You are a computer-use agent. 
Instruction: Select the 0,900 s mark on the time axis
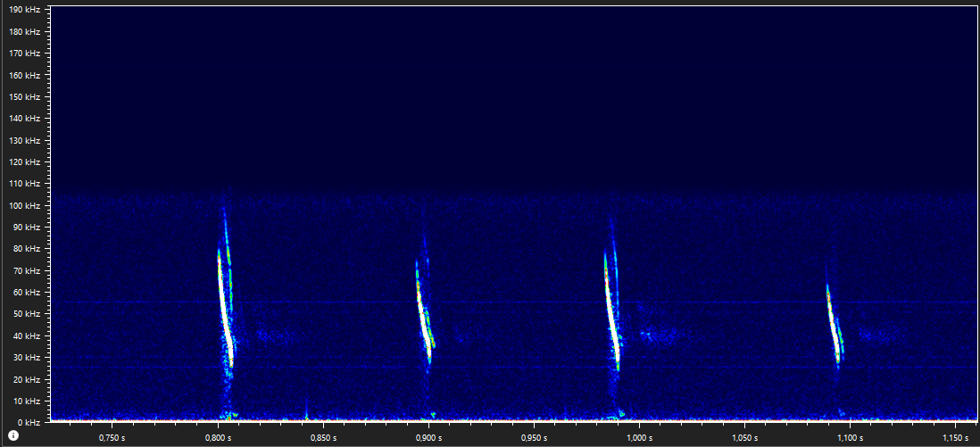[x=428, y=438]
